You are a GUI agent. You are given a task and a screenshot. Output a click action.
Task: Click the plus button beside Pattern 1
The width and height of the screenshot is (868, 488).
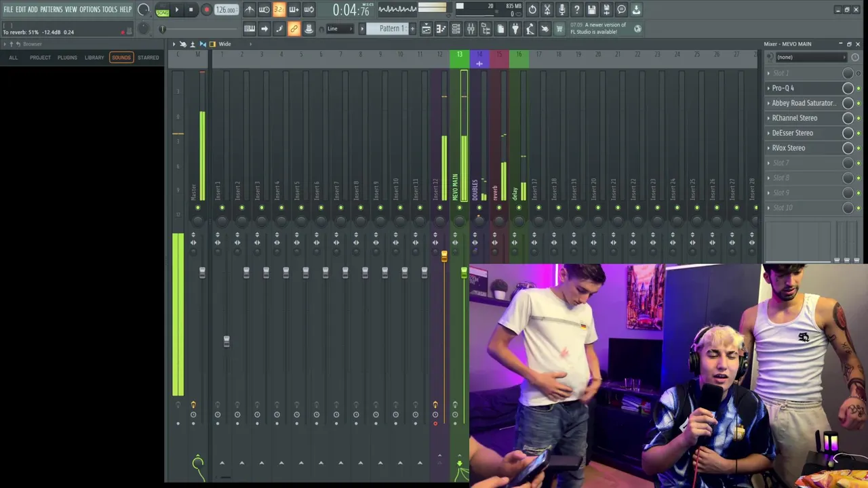click(x=412, y=28)
